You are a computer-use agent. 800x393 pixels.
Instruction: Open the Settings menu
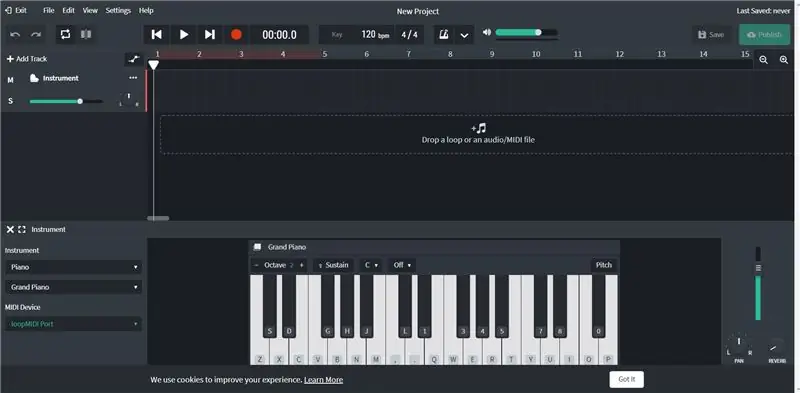pos(118,11)
